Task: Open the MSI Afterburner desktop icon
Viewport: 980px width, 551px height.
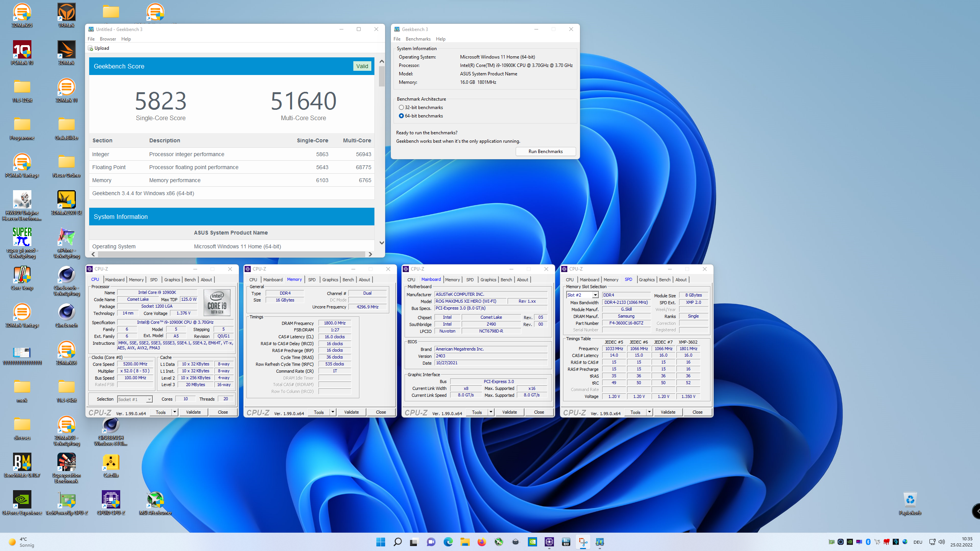Action: coord(155,503)
